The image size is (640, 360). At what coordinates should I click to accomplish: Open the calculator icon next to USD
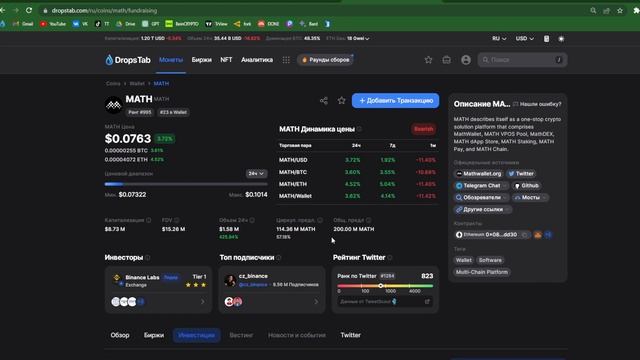click(547, 39)
